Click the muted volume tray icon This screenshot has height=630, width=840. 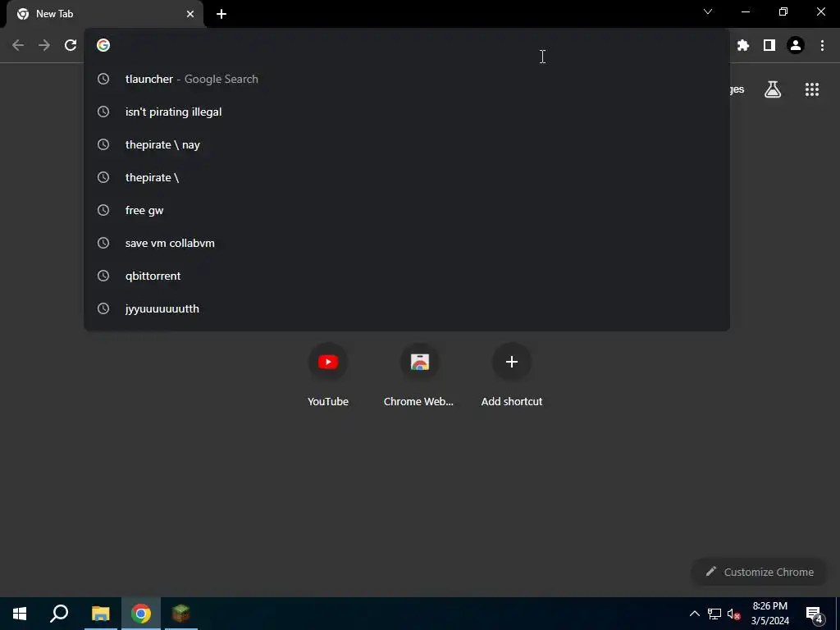(733, 614)
